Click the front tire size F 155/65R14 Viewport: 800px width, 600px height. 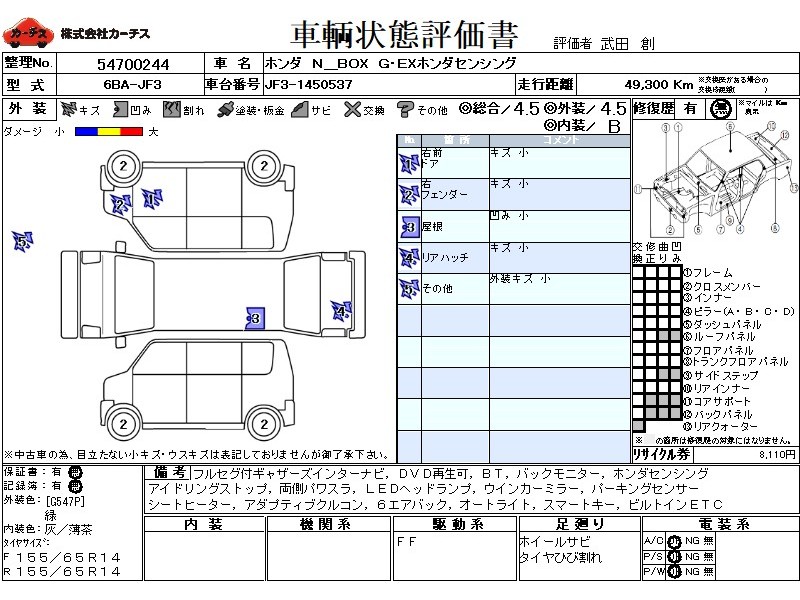point(62,557)
